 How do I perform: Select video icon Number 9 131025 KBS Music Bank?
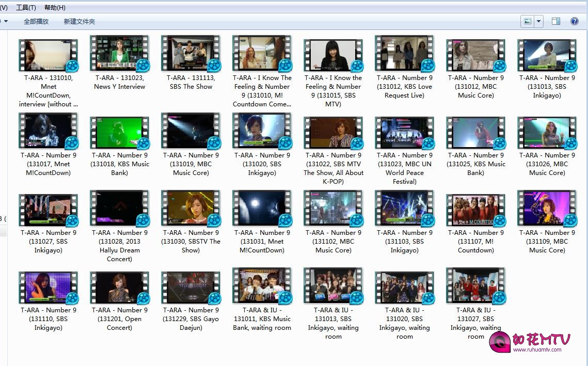pos(476,132)
